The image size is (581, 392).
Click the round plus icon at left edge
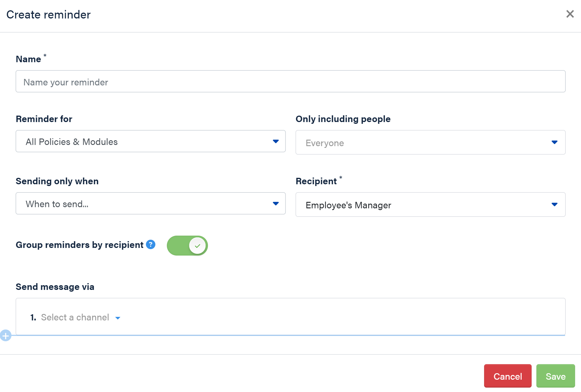click(x=6, y=335)
